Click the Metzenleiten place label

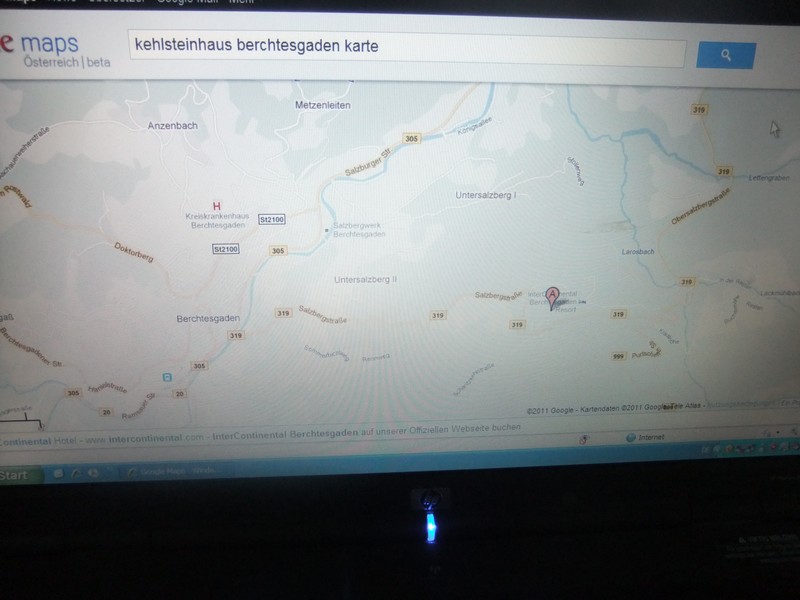[321, 104]
